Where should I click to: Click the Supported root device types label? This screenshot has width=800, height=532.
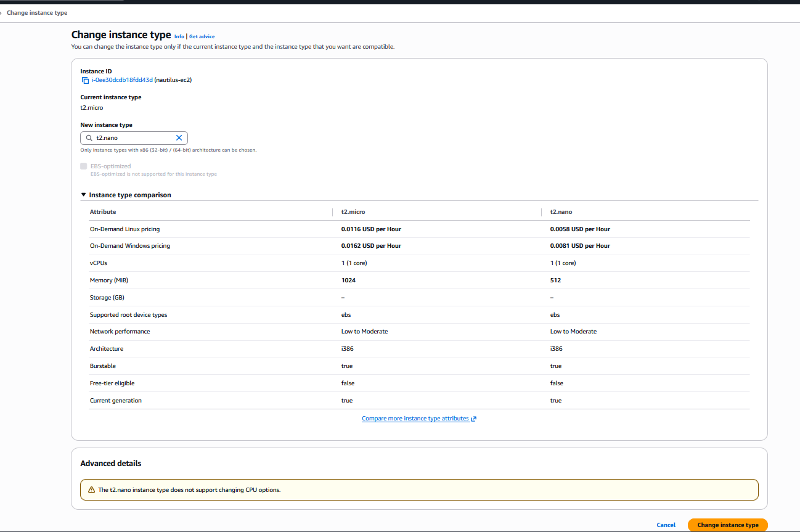pyautogui.click(x=128, y=315)
